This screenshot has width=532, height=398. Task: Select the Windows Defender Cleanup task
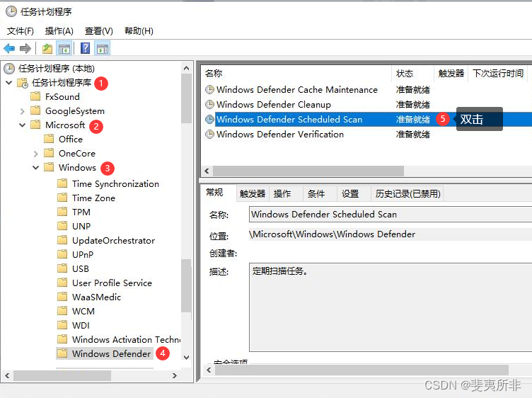point(274,105)
